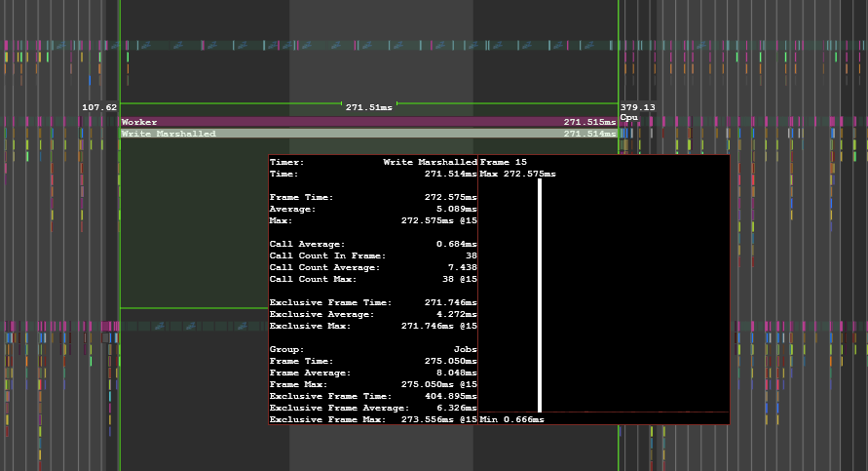This screenshot has height=471, width=868.
Task: Click the 107.62 start time label
Action: click(x=99, y=107)
